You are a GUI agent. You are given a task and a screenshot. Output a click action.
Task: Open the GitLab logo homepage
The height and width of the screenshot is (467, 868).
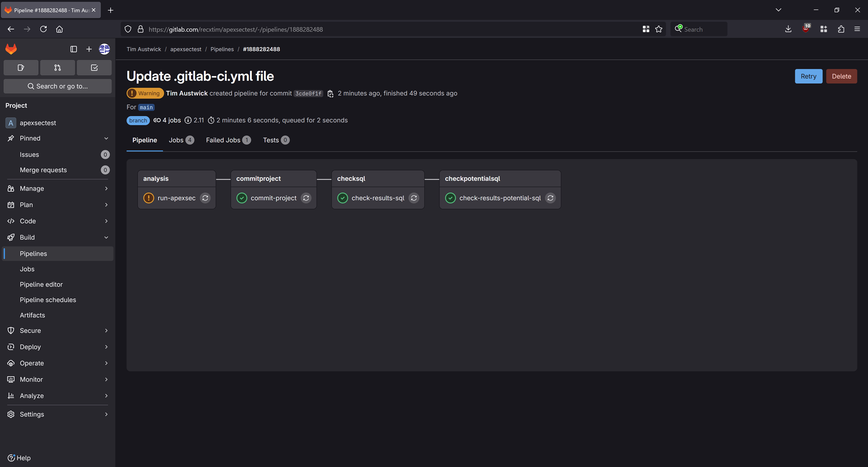pos(11,49)
